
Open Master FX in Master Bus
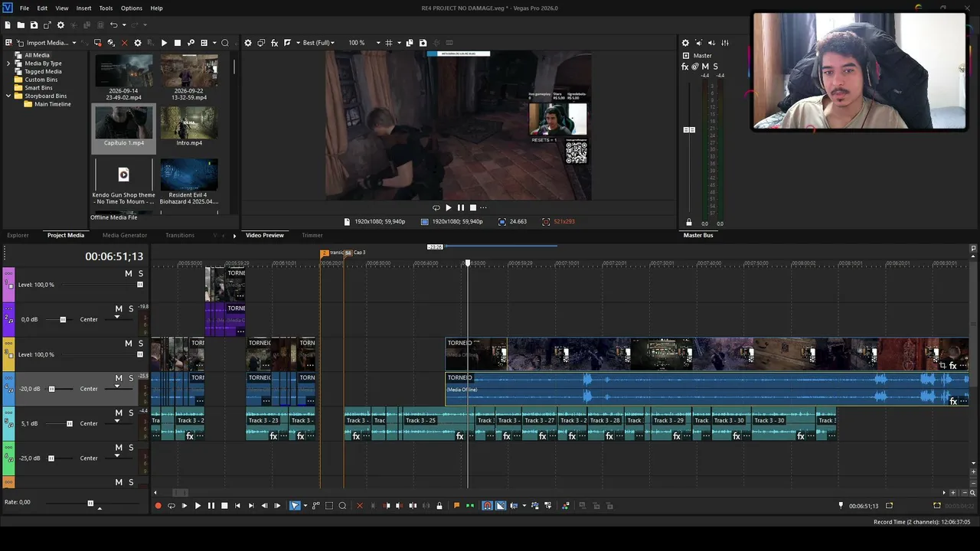[x=685, y=67]
